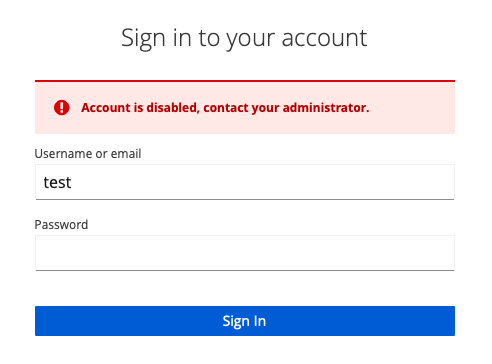Click the "Sign In" text on blue button
Screen dimensions: 492x364
click(x=244, y=321)
